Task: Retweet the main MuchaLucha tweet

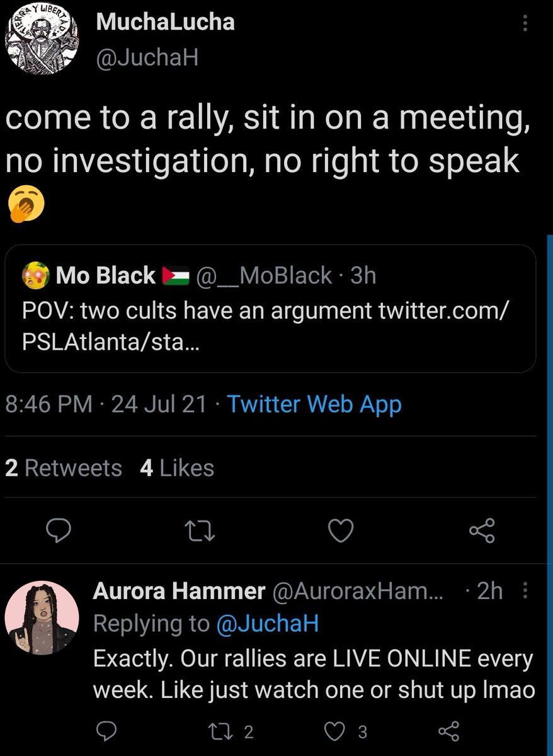Action: pos(201,533)
